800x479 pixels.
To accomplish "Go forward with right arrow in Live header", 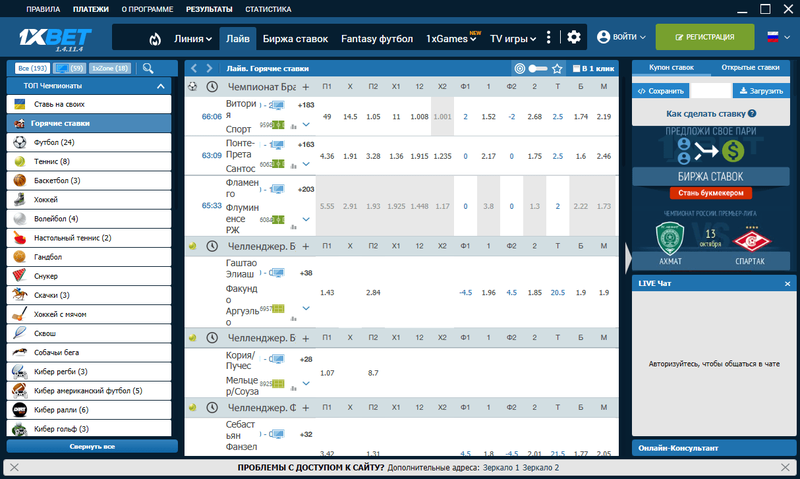I will coord(209,68).
